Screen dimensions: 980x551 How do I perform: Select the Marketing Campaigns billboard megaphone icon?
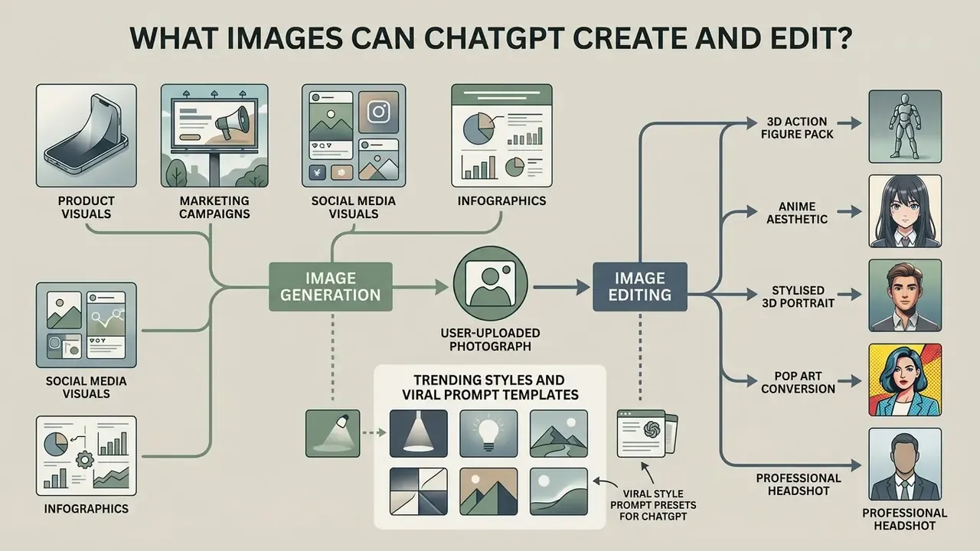[x=213, y=135]
